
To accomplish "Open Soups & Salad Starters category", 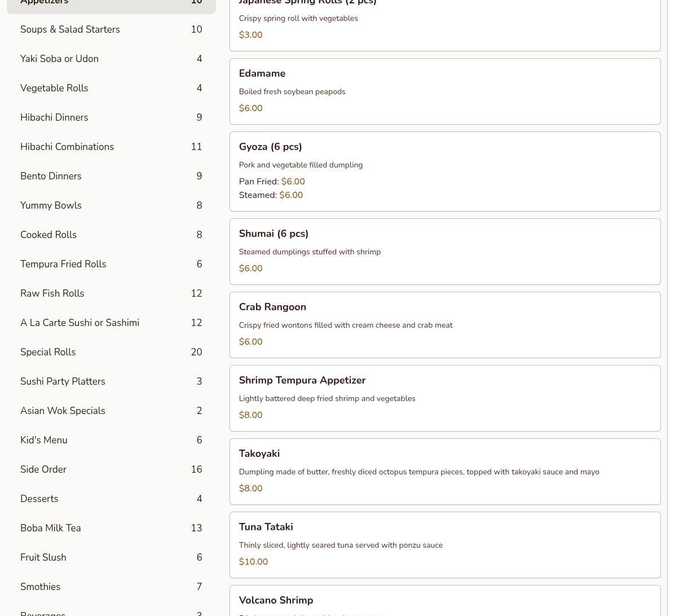I will point(111,29).
